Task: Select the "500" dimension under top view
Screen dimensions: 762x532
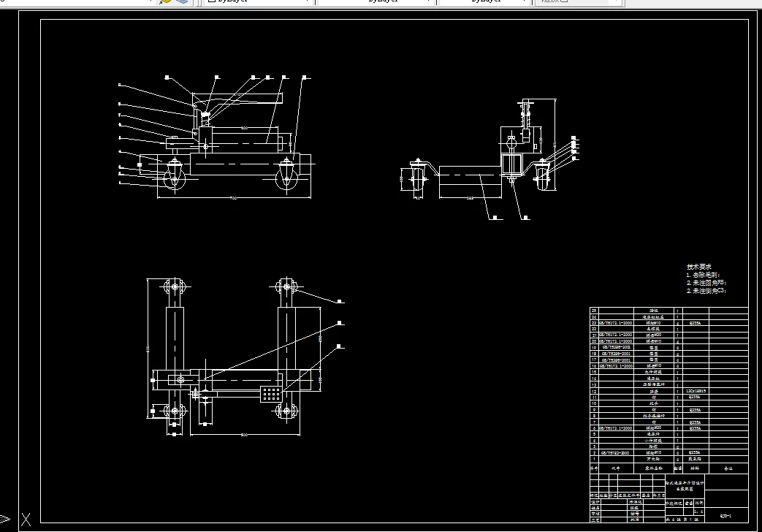Action: click(245, 435)
